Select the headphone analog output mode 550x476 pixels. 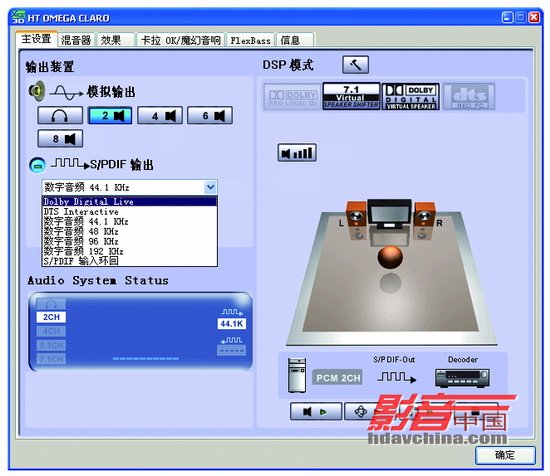[x=60, y=115]
